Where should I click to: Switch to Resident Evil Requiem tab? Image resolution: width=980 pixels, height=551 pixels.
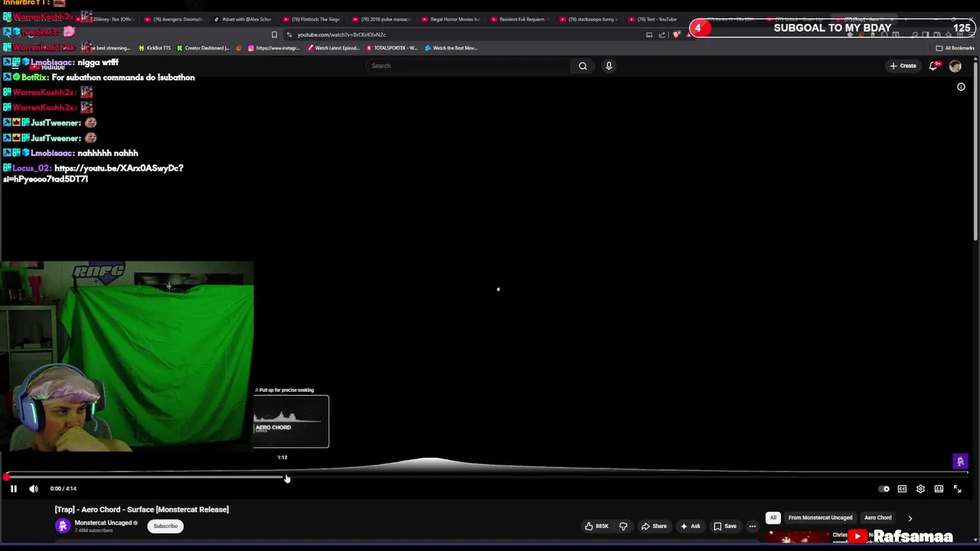(518, 19)
